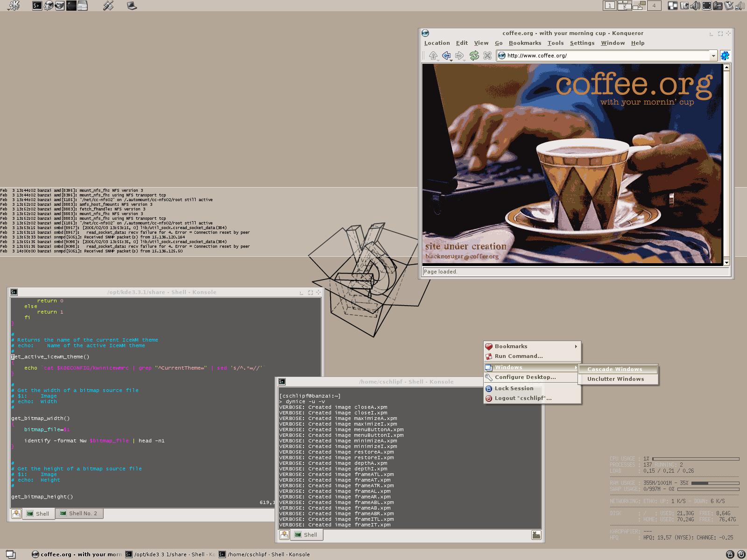Open window menu icon of /opt/kde3.3.1/share Konsole
The height and width of the screenshot is (560, 747).
point(14,292)
